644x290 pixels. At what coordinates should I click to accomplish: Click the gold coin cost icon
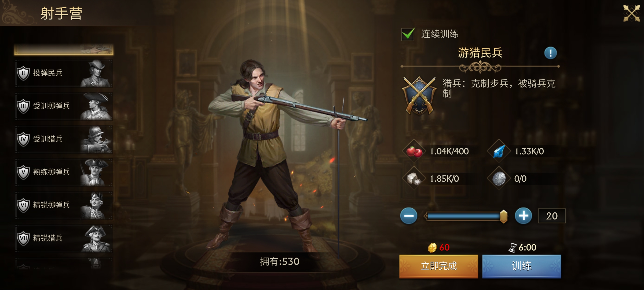tap(432, 248)
